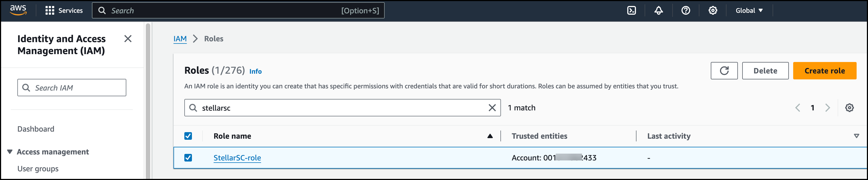Refresh the roles list
This screenshot has height=180, width=868.
tap(724, 71)
